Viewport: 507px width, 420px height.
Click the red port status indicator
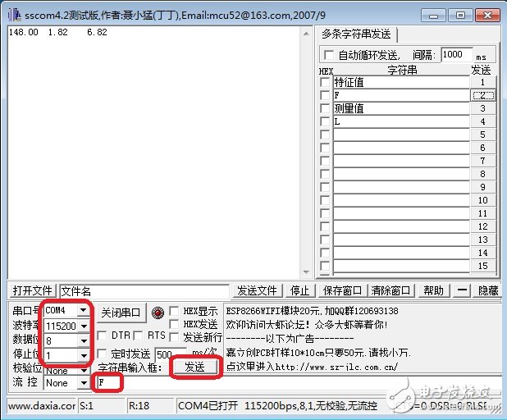[158, 313]
